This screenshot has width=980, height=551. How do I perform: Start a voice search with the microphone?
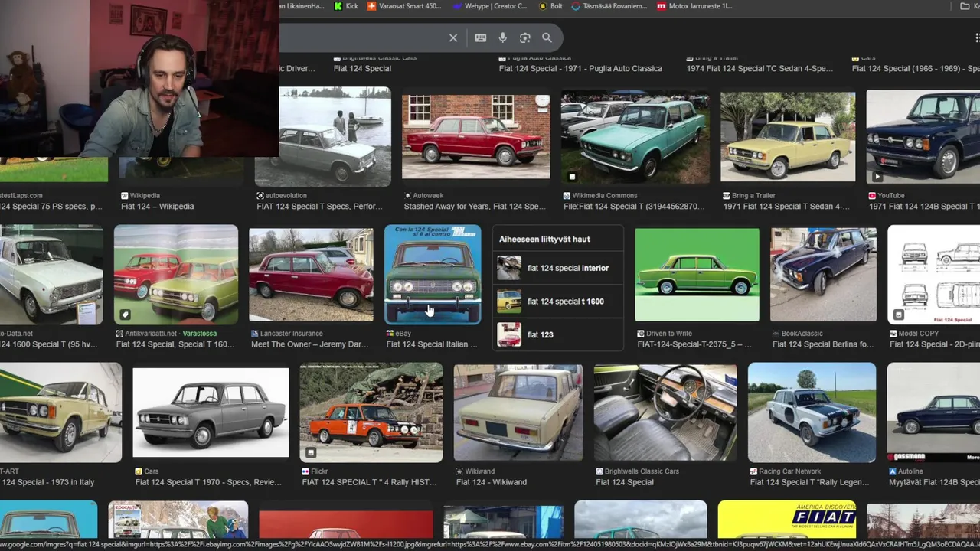pyautogui.click(x=502, y=37)
